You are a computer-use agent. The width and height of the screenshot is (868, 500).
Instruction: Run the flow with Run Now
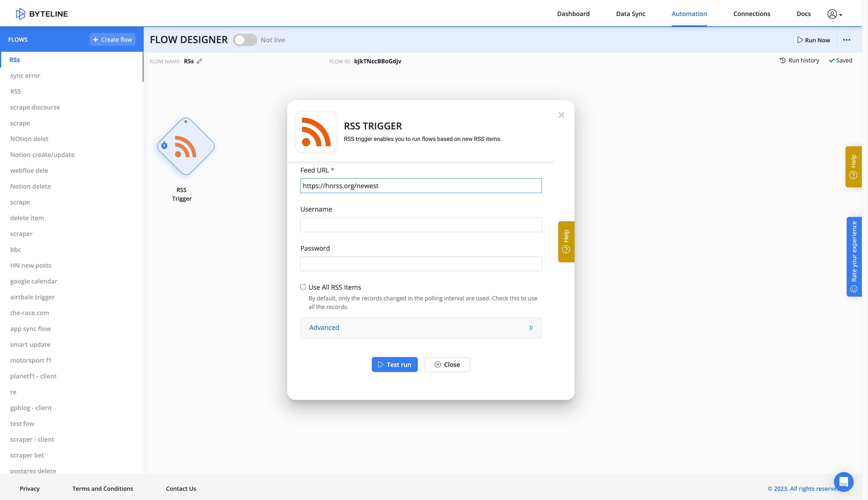click(813, 40)
